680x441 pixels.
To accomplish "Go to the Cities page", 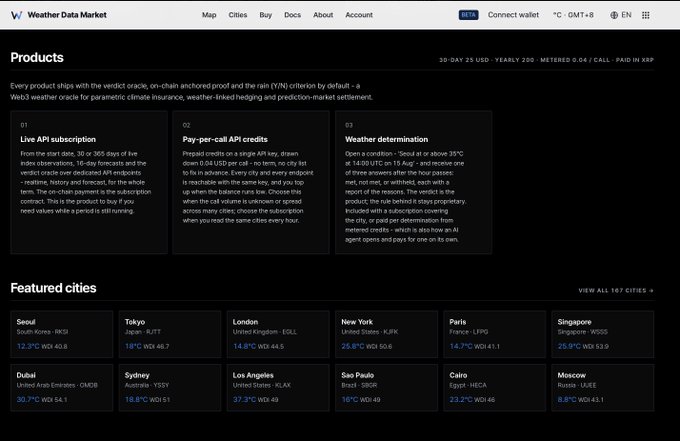I will [x=238, y=15].
